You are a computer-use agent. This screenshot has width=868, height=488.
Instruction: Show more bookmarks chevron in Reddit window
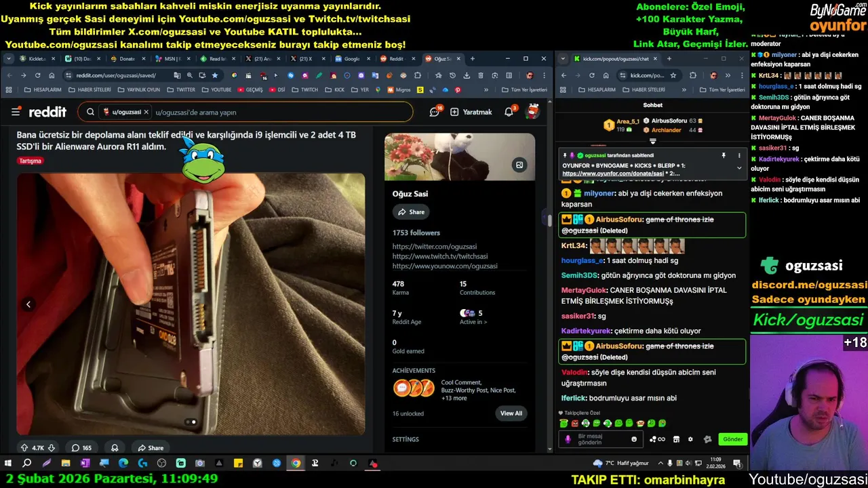point(486,89)
